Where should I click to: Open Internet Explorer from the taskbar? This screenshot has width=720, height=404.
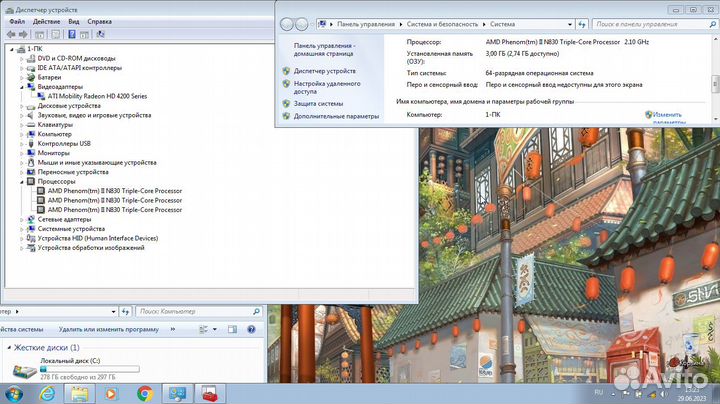(47, 392)
